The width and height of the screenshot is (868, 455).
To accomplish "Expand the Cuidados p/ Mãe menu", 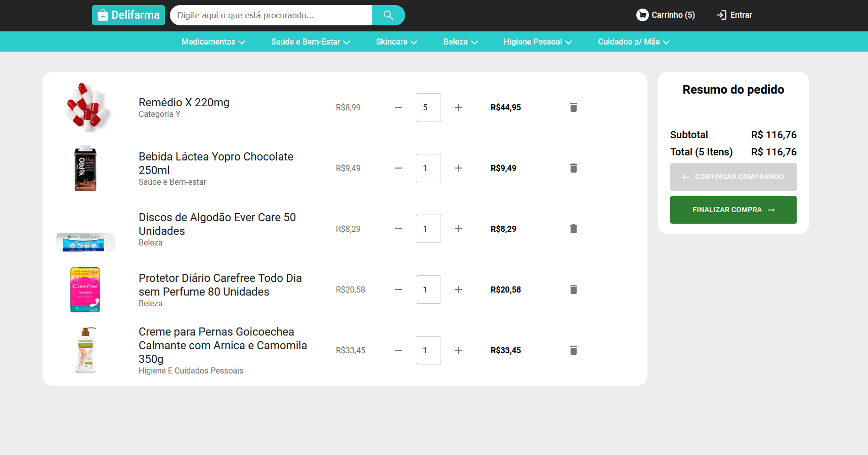I will (634, 42).
